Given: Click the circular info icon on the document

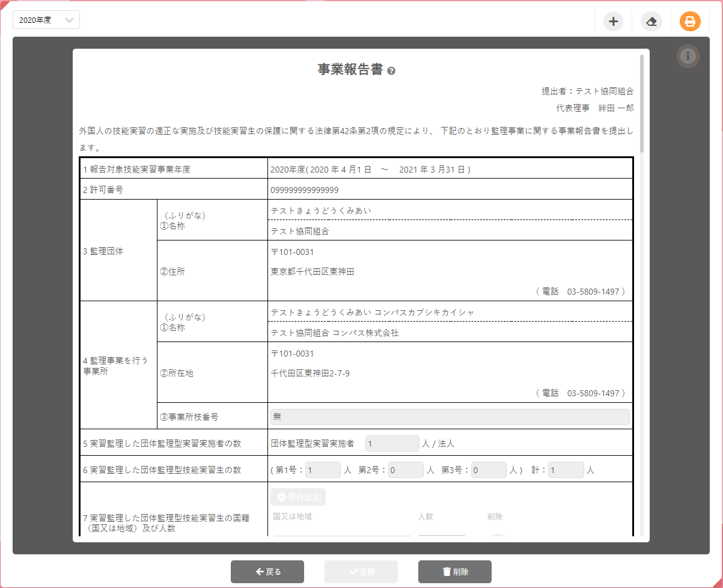Looking at the screenshot, I should 688,56.
